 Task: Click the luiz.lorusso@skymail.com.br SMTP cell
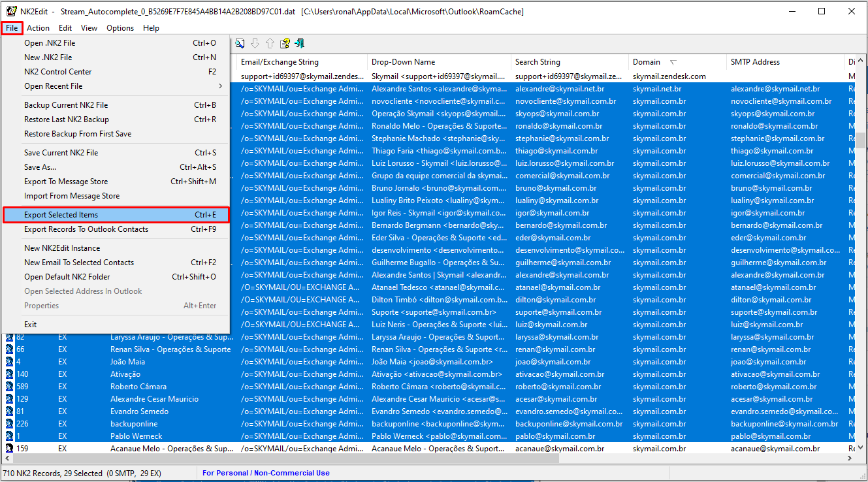[780, 163]
